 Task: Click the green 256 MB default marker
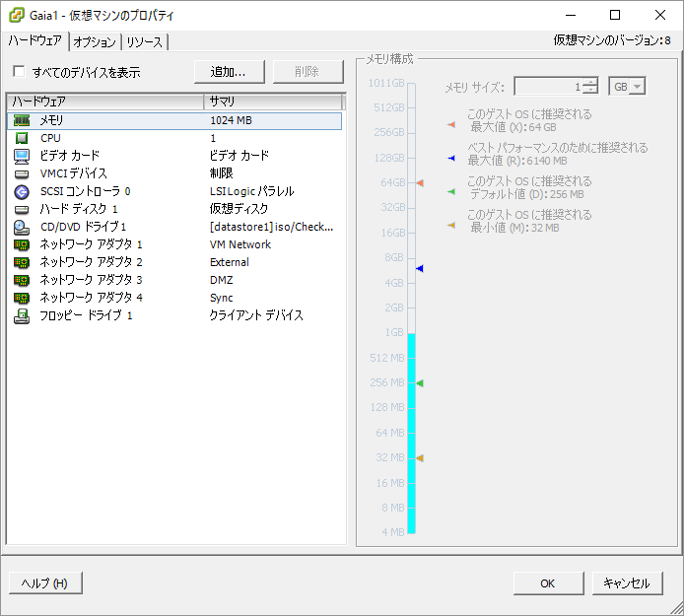pyautogui.click(x=420, y=383)
